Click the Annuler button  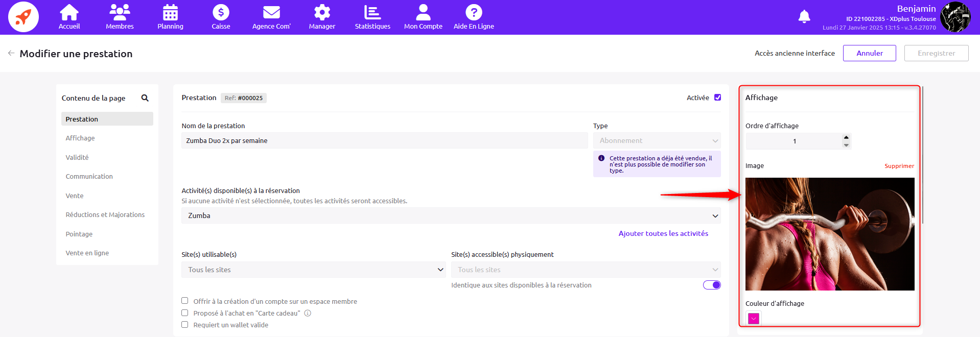(869, 53)
